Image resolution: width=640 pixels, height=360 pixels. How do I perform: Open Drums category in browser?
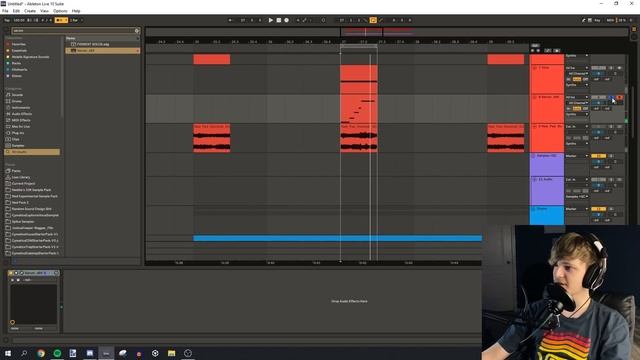[17, 101]
